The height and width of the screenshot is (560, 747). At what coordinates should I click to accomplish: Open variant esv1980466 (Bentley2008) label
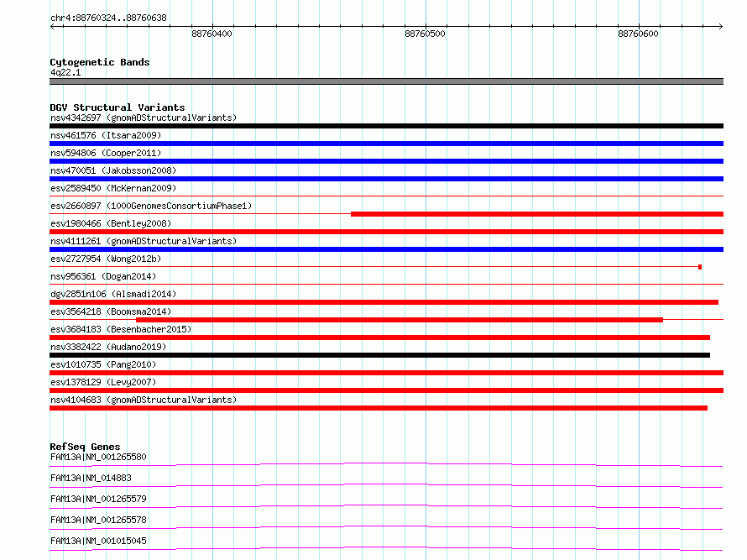[111, 223]
